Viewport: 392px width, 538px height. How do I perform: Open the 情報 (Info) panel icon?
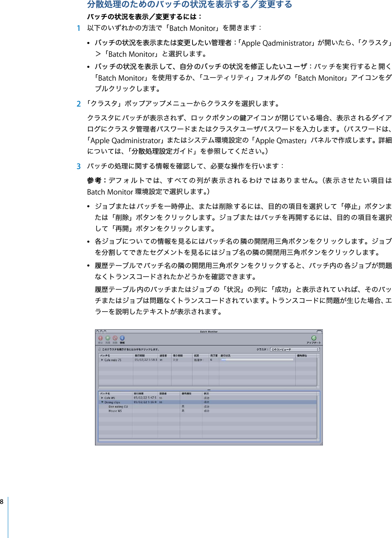click(x=122, y=338)
